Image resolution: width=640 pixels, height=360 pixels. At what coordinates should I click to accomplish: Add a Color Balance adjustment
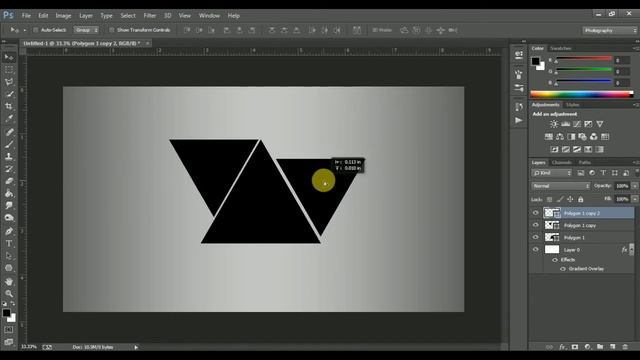pyautogui.click(x=560, y=137)
